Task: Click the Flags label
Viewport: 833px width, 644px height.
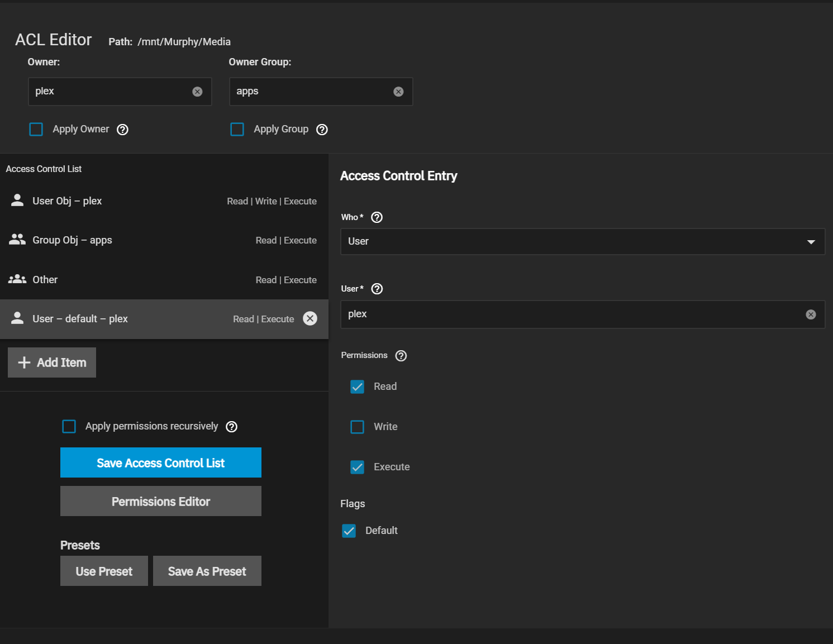Action: tap(353, 503)
